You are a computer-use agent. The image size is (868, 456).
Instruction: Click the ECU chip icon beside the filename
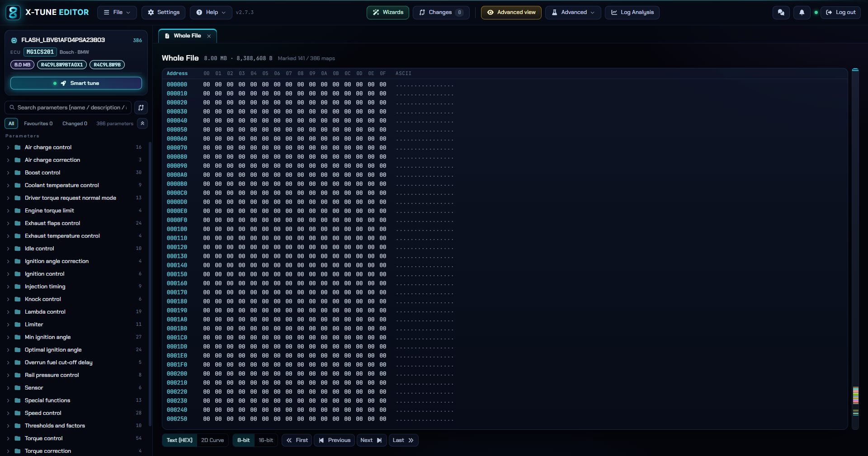[14, 40]
